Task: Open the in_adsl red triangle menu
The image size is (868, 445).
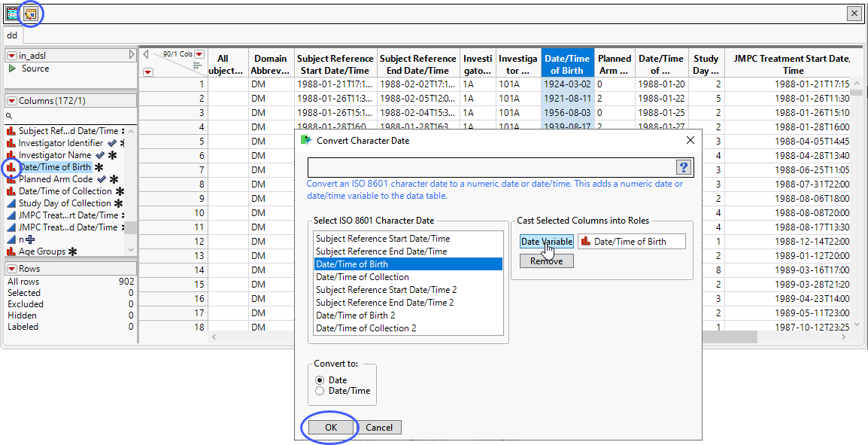Action: (12, 56)
